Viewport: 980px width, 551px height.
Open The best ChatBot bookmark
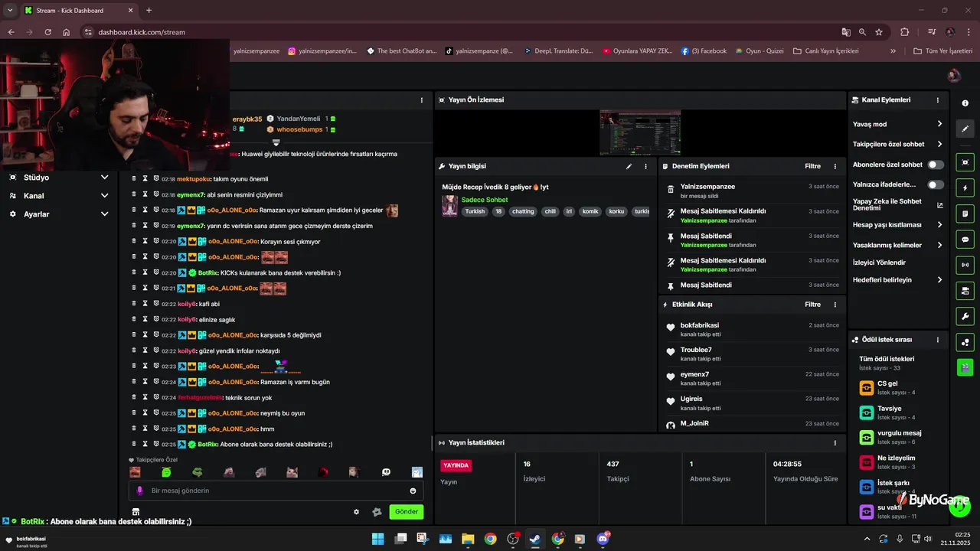click(x=402, y=51)
